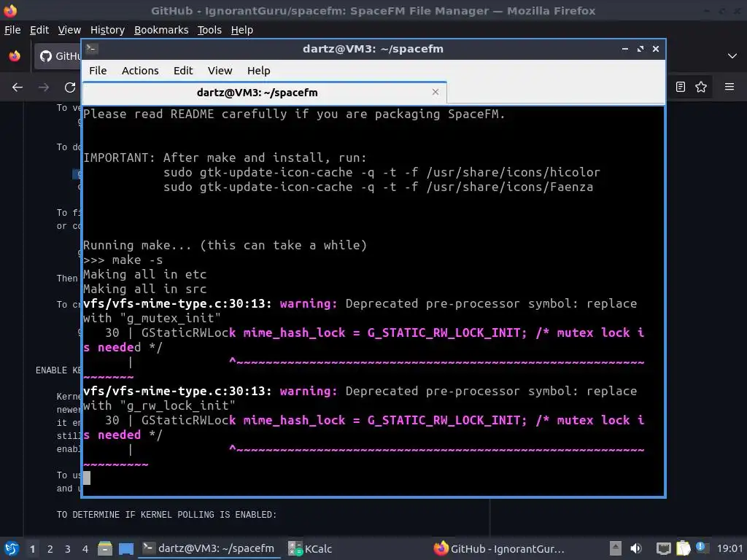Image resolution: width=747 pixels, height=560 pixels.
Task: Click "TO DETERMINE IF KERNEL POLLING IS ENABLED:" text
Action: pyautogui.click(x=166, y=515)
